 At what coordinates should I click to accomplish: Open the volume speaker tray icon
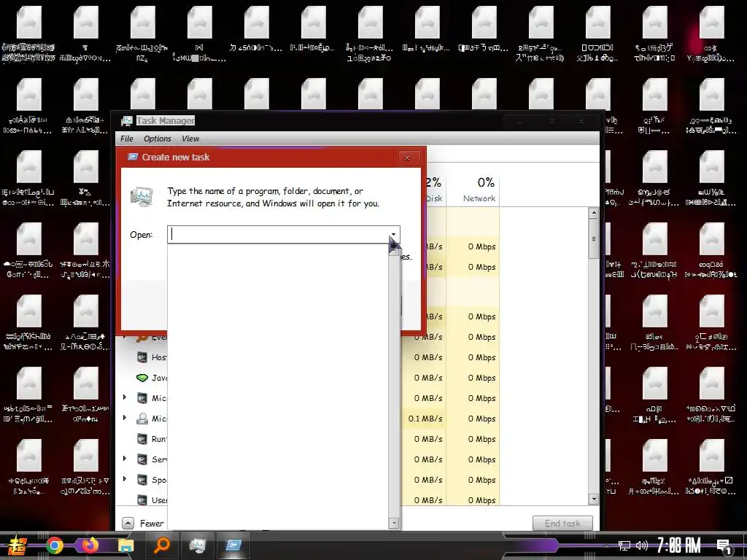(x=641, y=546)
